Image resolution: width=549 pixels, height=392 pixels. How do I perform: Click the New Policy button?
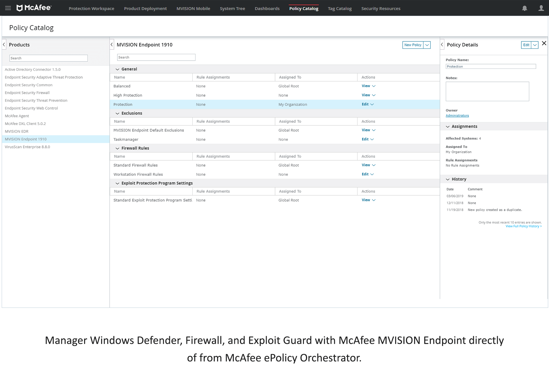coord(413,45)
